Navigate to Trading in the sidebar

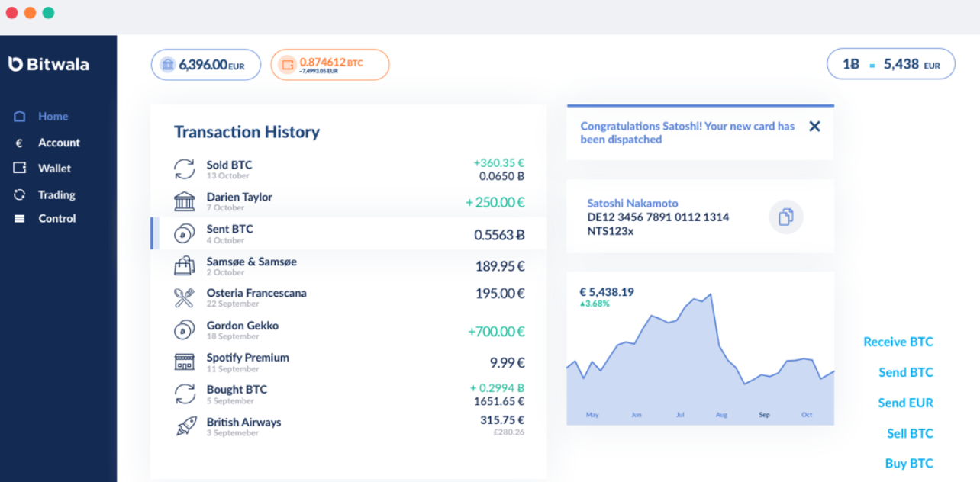point(56,194)
